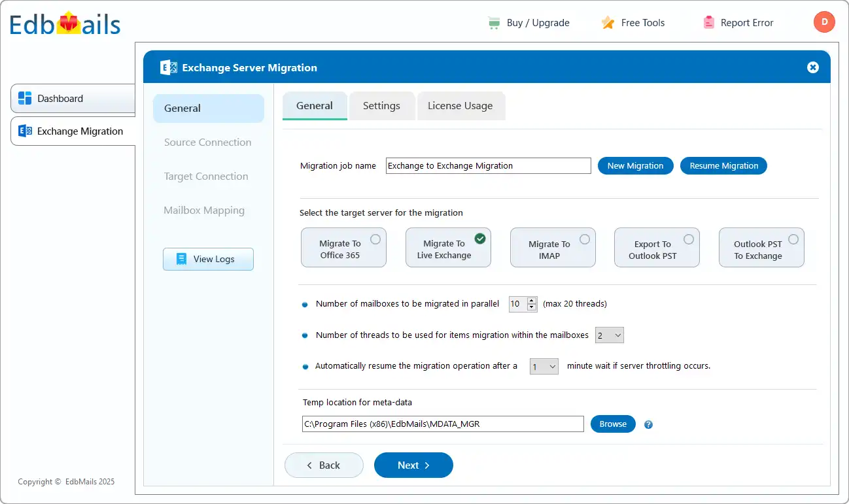Image resolution: width=849 pixels, height=504 pixels.
Task: Click the EdbMails logo
Action: [65, 24]
